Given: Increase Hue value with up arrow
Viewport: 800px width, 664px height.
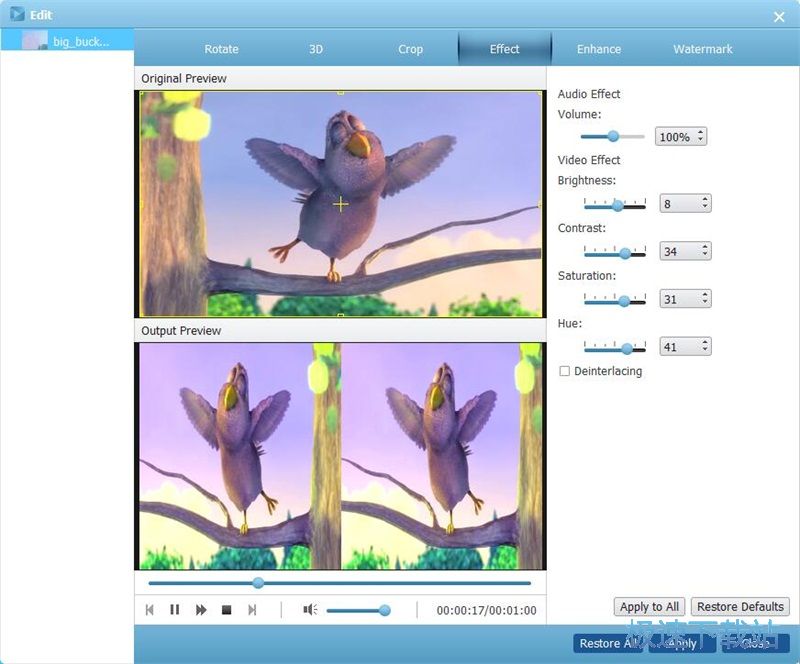Looking at the screenshot, I should pos(705,341).
